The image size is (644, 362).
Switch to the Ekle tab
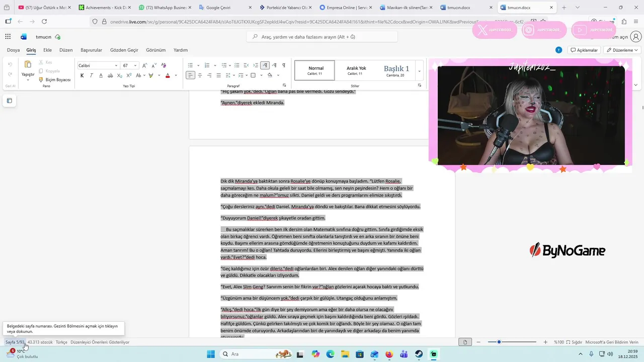[x=47, y=50]
